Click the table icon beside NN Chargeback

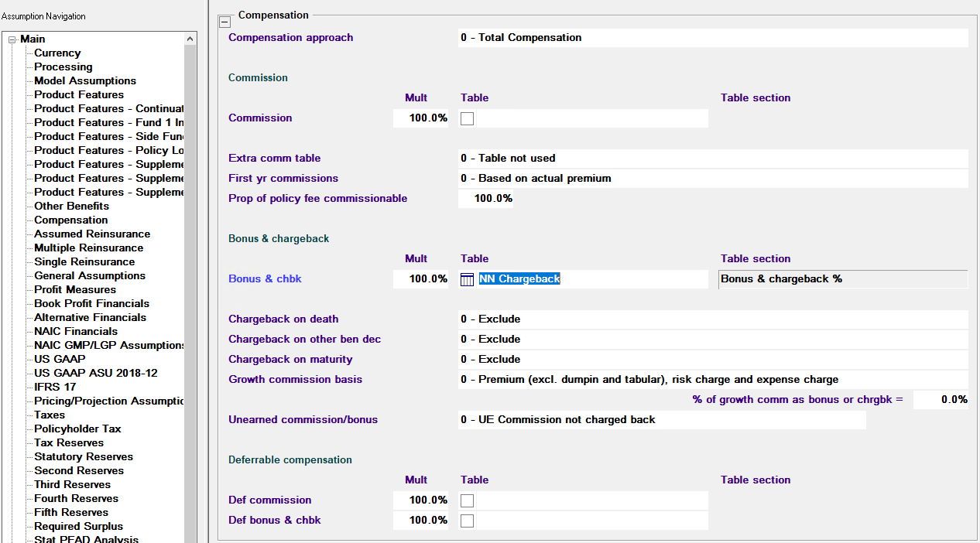click(x=467, y=279)
